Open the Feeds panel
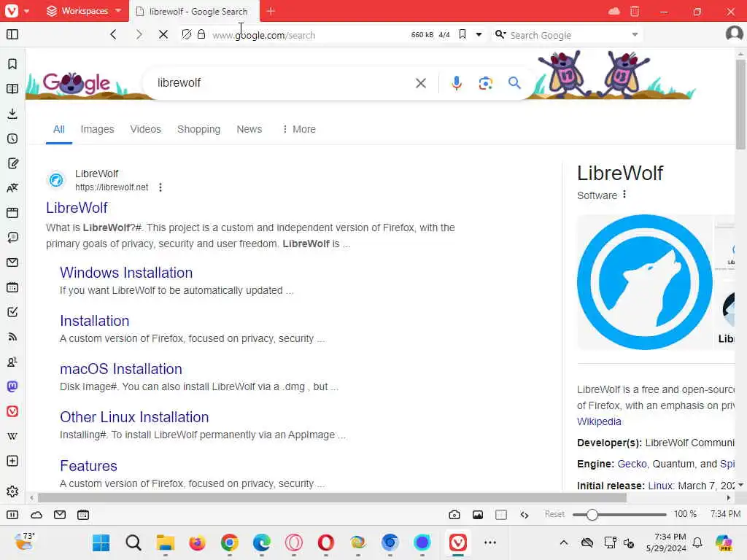 [12, 337]
